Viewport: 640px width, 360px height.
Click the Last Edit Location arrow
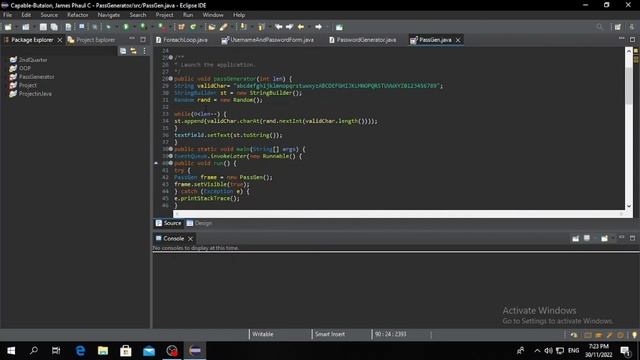pos(279,27)
